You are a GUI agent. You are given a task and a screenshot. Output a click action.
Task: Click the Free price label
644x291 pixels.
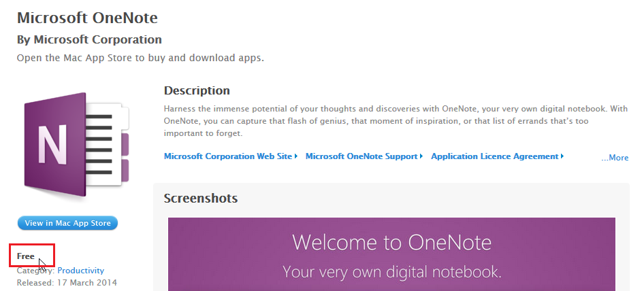[25, 256]
